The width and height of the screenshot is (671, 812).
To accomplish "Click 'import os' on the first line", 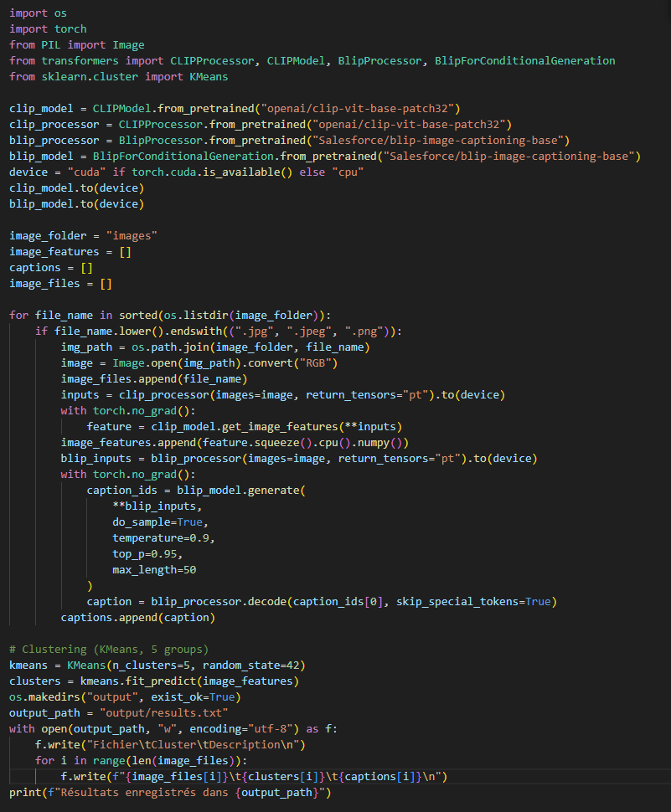I will click(38, 13).
